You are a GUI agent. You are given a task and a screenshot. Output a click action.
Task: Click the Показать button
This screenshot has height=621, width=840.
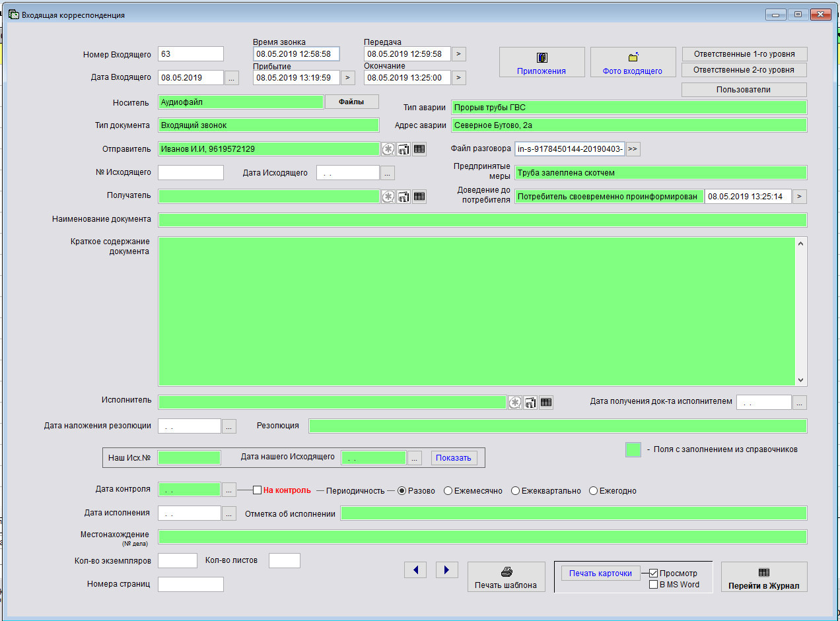[454, 458]
